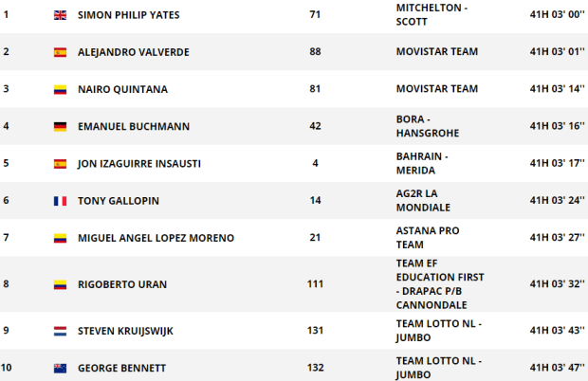Open AG2R La Mondiale team entry

[x=423, y=200]
